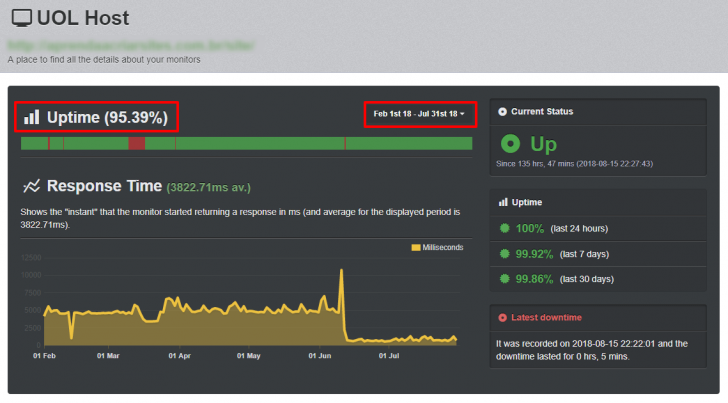Click green badge icon beside 100%
The height and width of the screenshot is (403, 728).
504,228
